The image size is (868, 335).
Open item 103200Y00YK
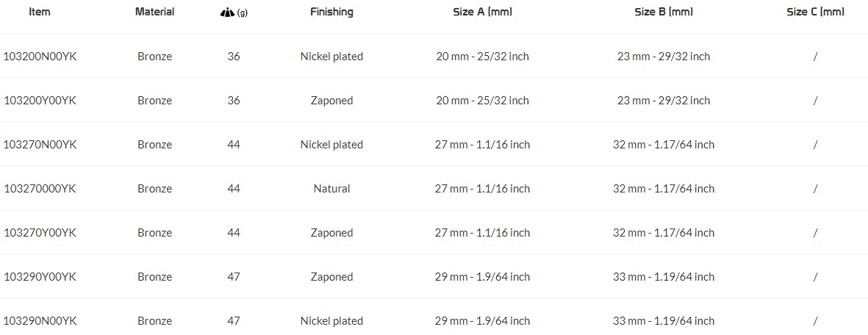pyautogui.click(x=40, y=101)
